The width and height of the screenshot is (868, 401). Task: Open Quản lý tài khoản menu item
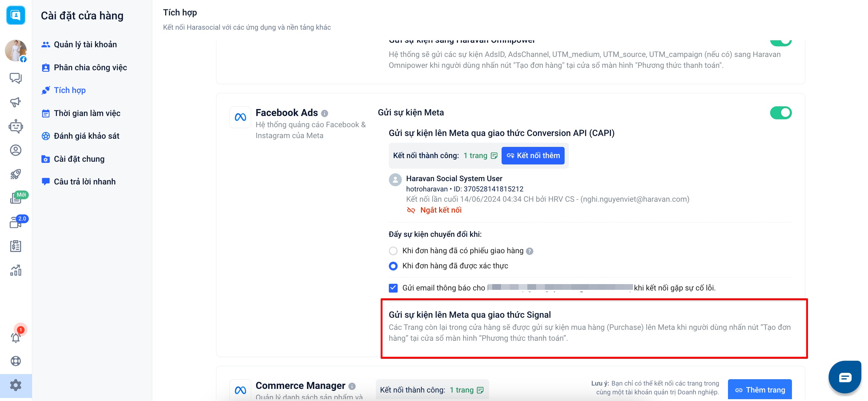point(85,45)
